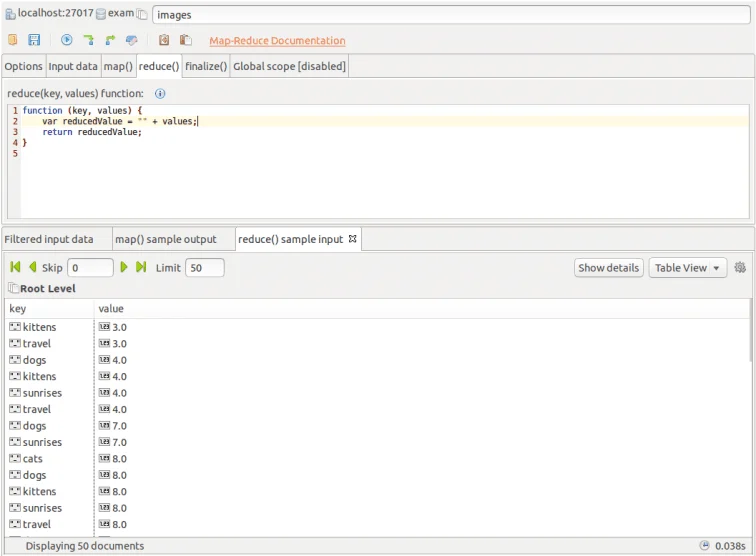Click the key icon of cats row
756x556 pixels.
[x=15, y=458]
